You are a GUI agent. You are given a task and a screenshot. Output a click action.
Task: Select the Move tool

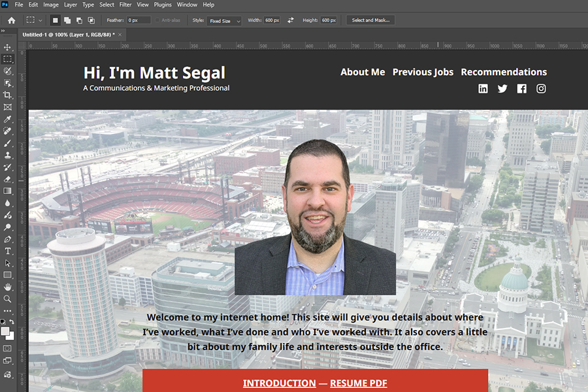8,48
